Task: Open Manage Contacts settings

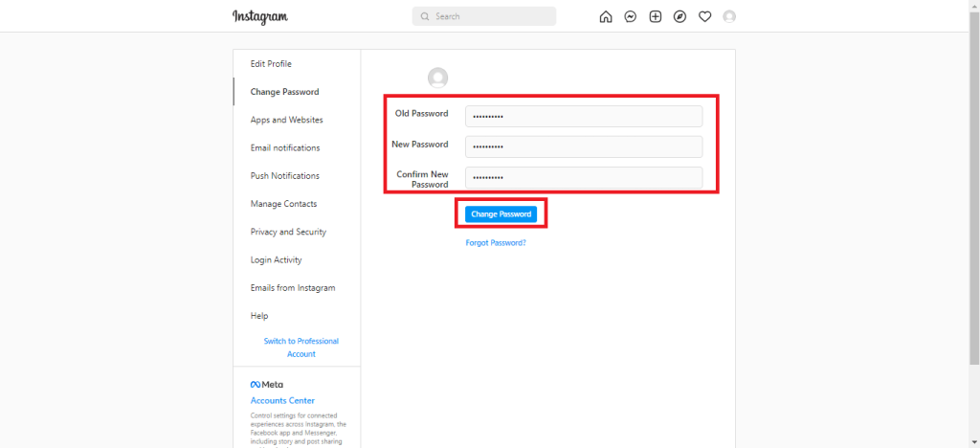Action: tap(283, 204)
